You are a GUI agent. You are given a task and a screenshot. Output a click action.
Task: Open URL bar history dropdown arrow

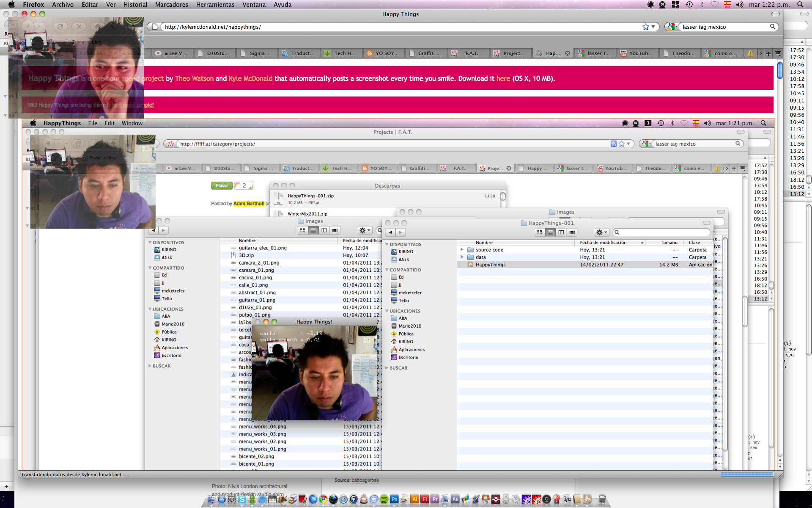(653, 27)
